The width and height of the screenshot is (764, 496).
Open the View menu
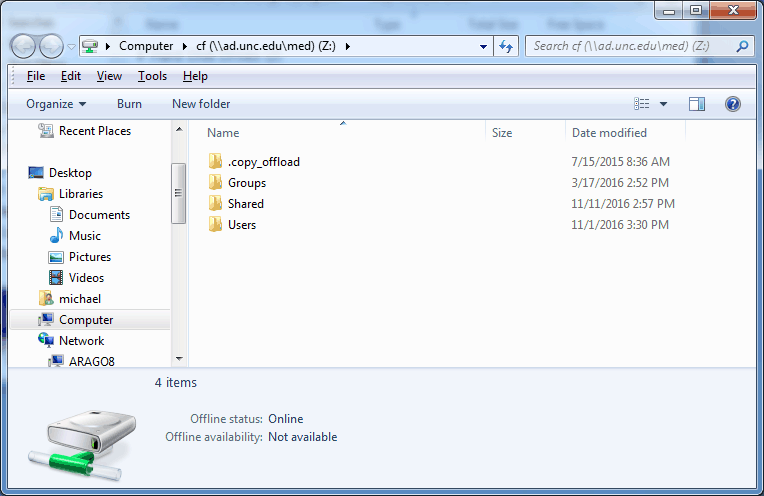pyautogui.click(x=109, y=76)
